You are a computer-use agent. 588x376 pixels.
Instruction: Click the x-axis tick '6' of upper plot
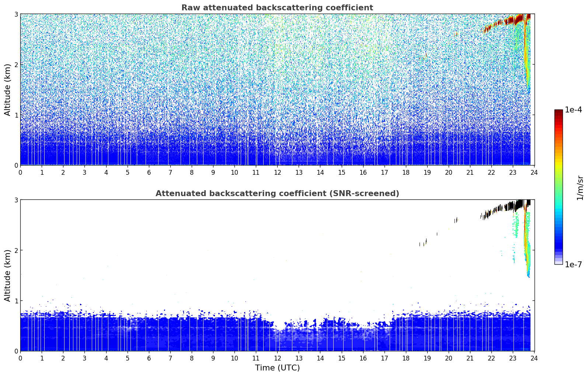click(149, 173)
